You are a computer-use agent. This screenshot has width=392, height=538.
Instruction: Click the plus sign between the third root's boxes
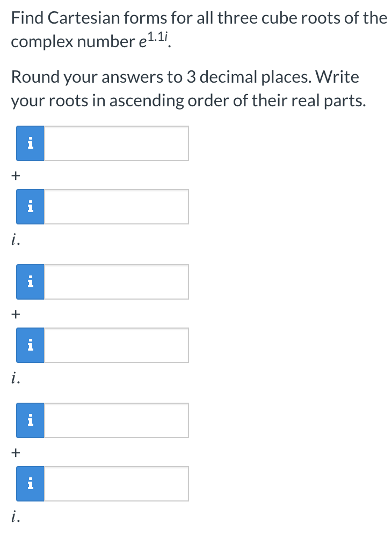16,452
